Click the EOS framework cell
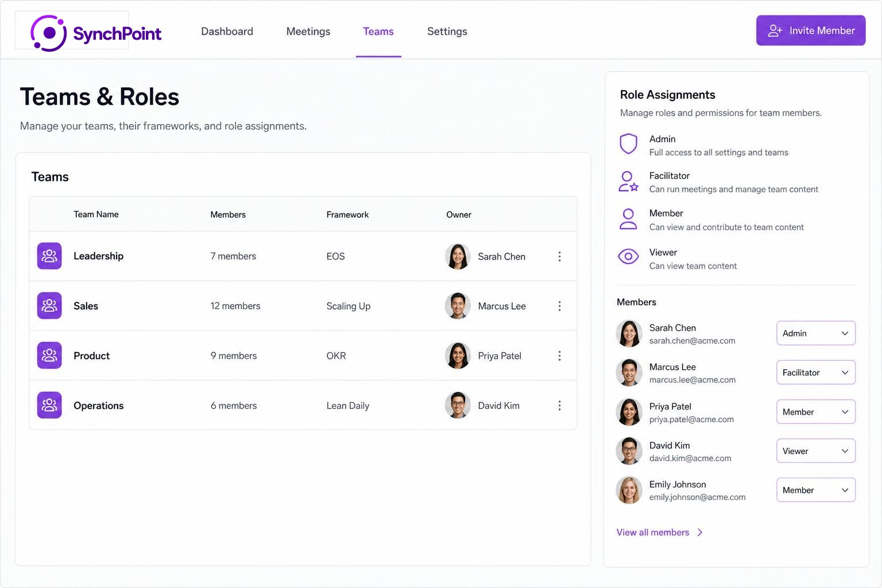This screenshot has width=882, height=588. pos(335,256)
